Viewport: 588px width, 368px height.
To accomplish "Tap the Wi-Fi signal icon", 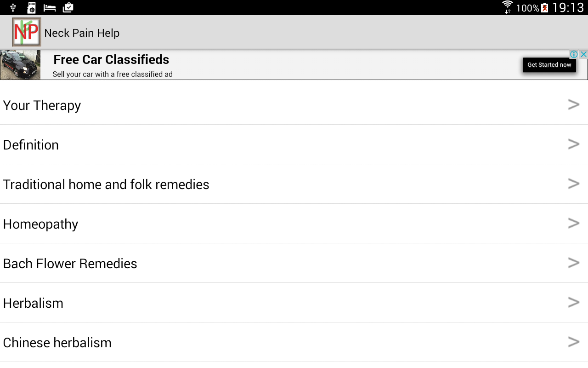I will tap(507, 7).
